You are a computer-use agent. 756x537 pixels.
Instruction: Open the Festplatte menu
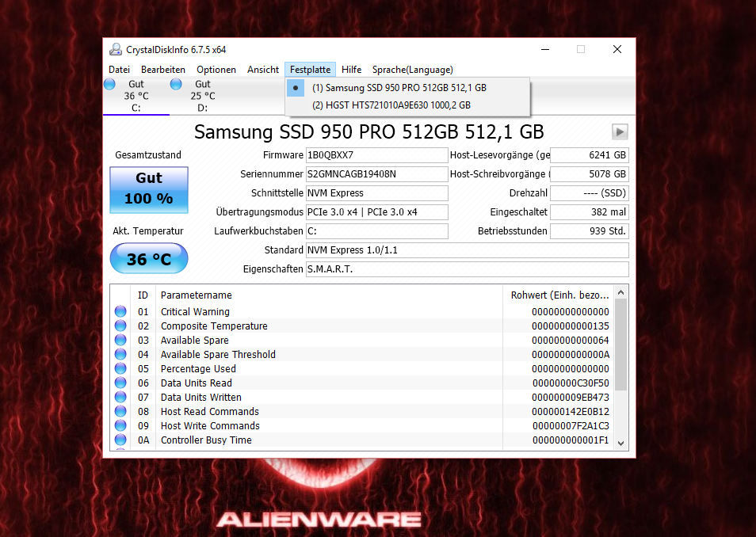tap(310, 70)
